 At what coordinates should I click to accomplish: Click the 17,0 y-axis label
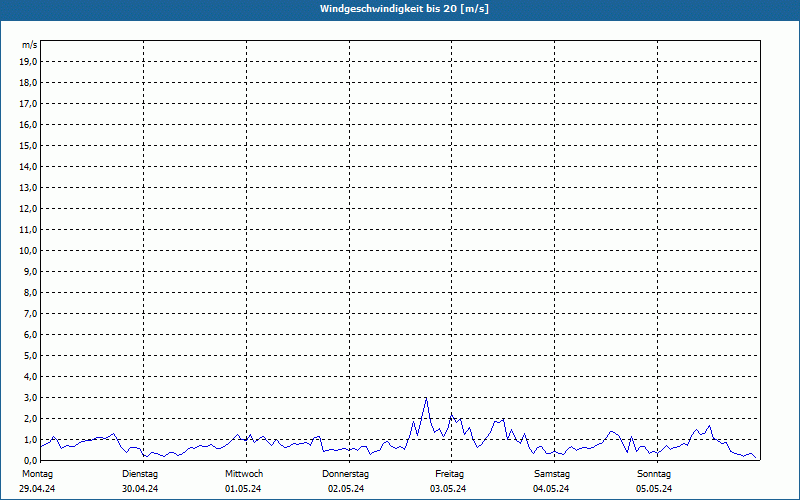point(29,104)
